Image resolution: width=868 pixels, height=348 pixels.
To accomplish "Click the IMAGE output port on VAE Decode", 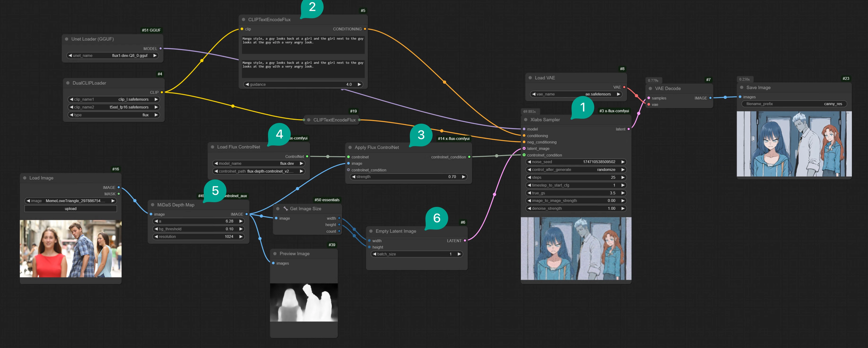I will click(x=711, y=98).
